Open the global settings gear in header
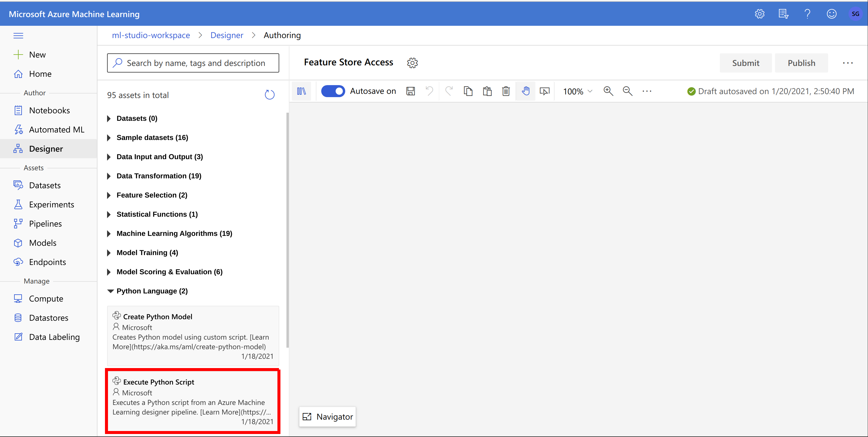 click(759, 14)
